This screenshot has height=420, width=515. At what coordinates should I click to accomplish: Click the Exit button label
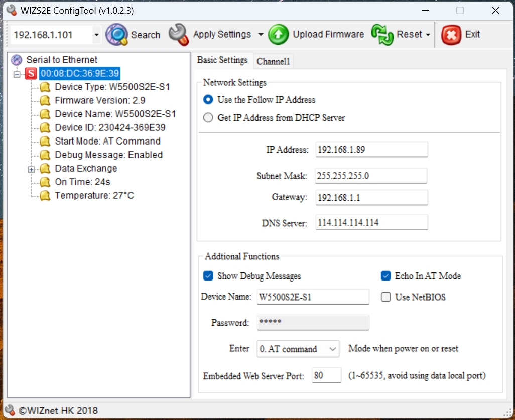point(472,34)
